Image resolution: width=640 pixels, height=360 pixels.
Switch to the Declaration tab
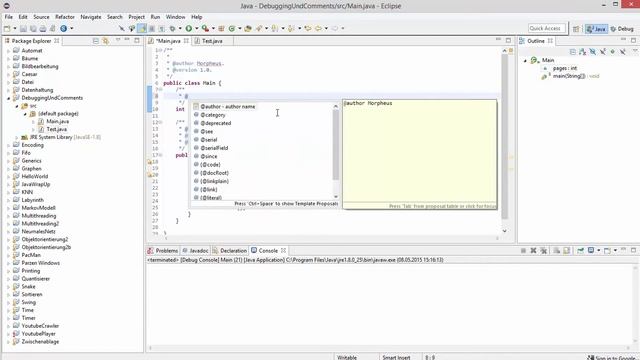[x=230, y=251]
